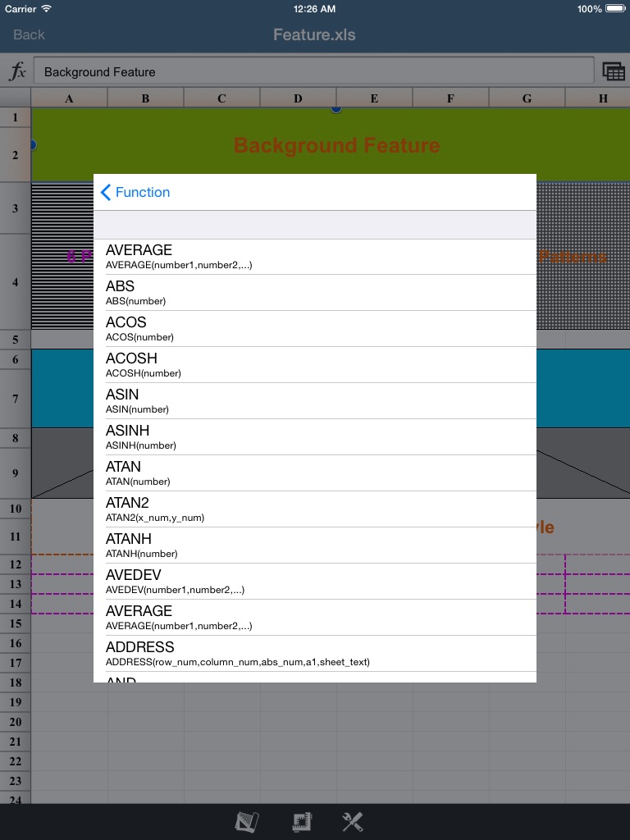The image size is (630, 840).
Task: Tap the fx formula icon
Action: [x=18, y=71]
